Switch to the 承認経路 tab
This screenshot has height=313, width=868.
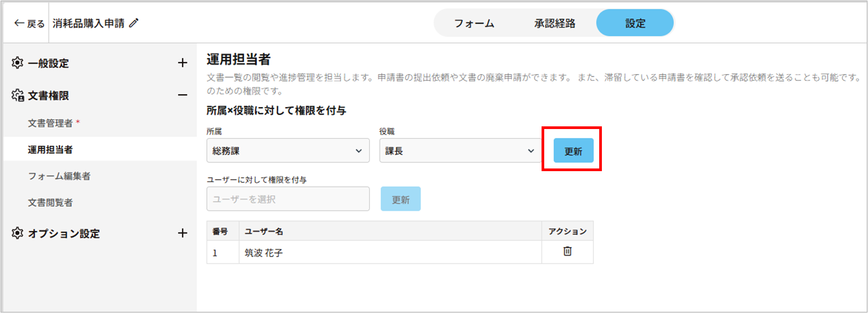[554, 23]
